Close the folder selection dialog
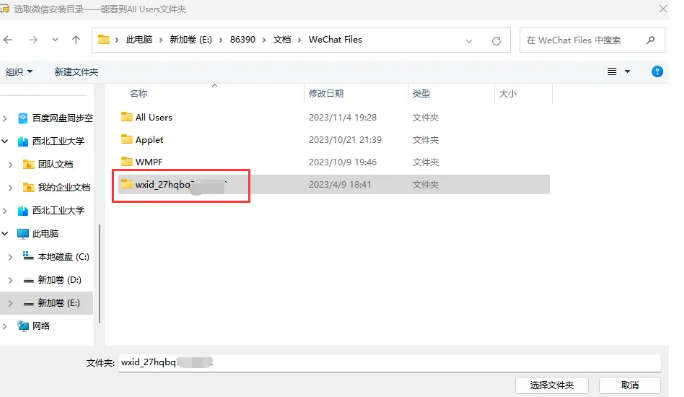 663,9
